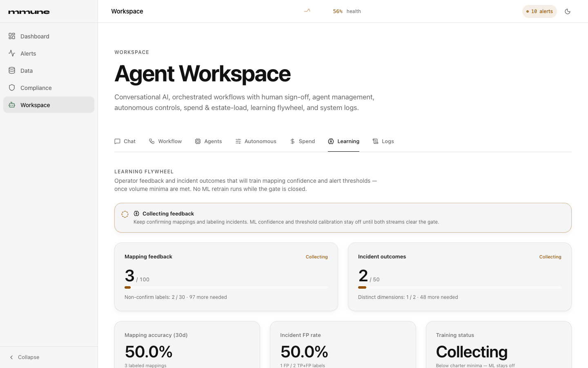Viewport: 588px width, 368px height.
Task: Click the health trend sparkline icon
Action: click(x=307, y=11)
